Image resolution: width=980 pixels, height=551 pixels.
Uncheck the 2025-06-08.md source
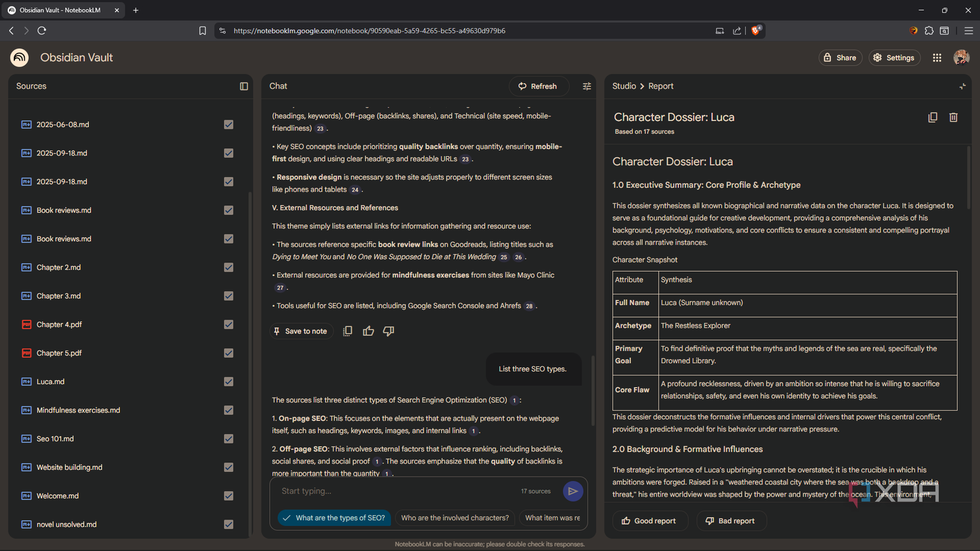coord(229,125)
